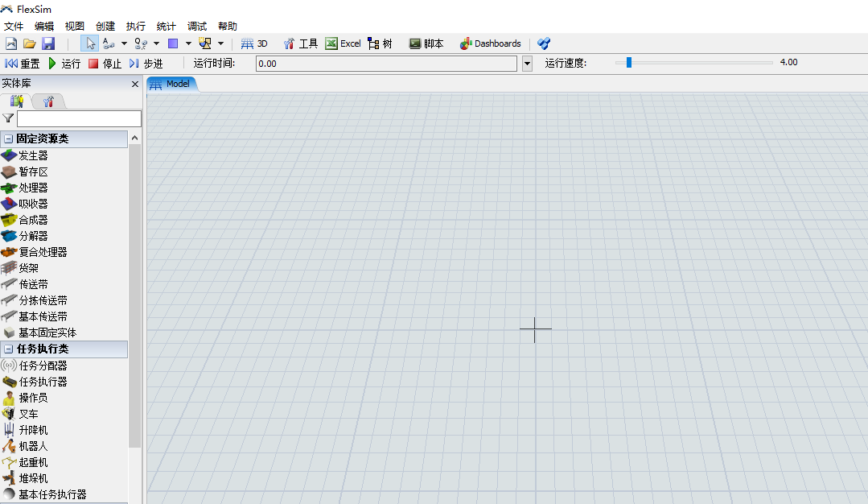Expand the connect objects mode dropdown arrow

[x=124, y=43]
